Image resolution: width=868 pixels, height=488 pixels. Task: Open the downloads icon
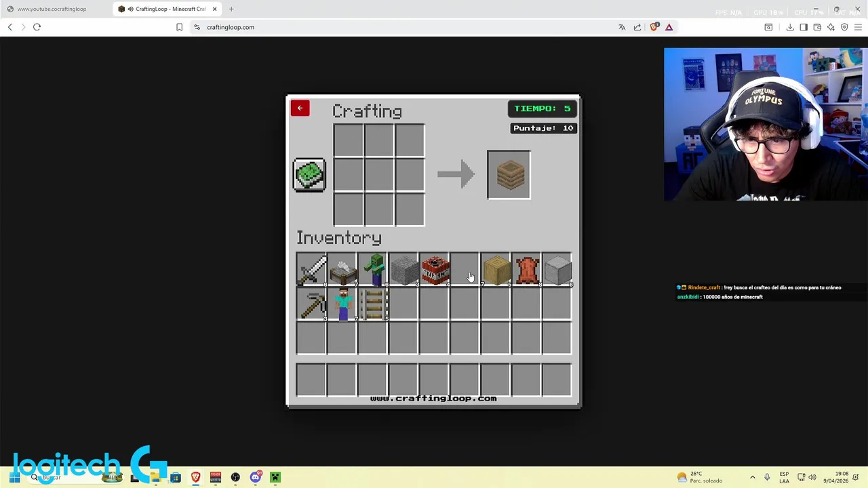pyautogui.click(x=790, y=27)
